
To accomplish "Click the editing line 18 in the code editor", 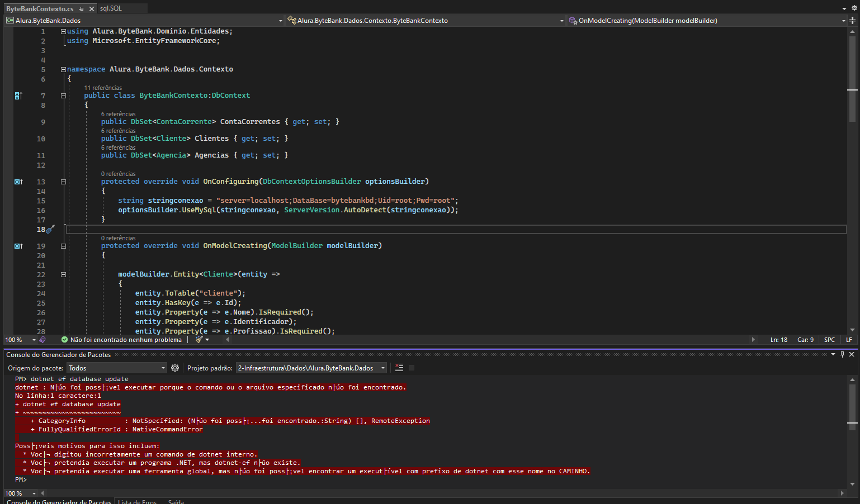I will tap(456, 229).
